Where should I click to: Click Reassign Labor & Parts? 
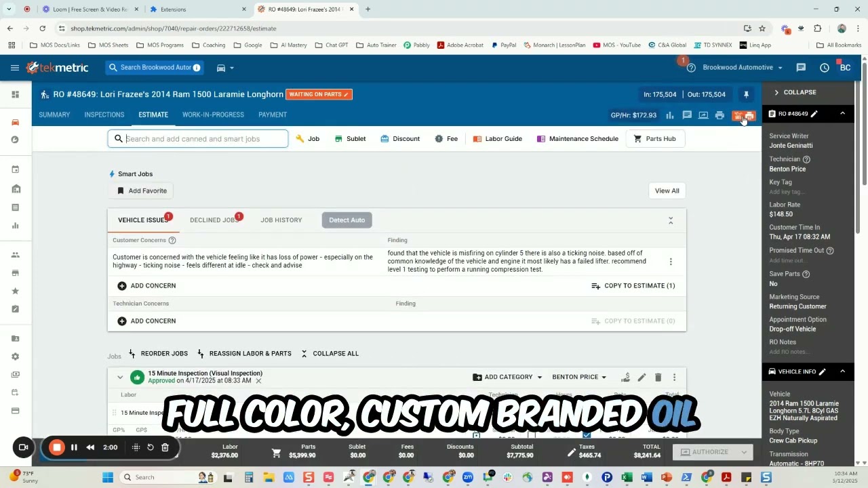(x=243, y=354)
